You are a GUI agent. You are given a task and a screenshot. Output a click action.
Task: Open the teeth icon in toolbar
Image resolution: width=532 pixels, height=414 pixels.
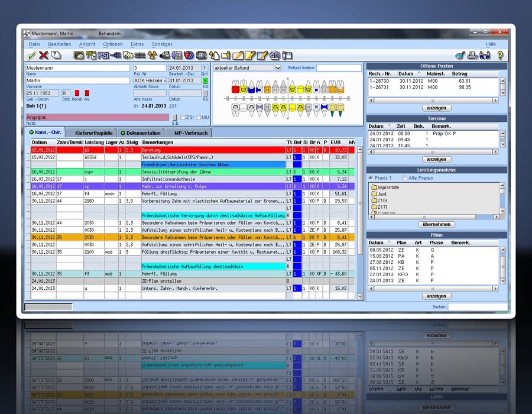pyautogui.click(x=128, y=56)
